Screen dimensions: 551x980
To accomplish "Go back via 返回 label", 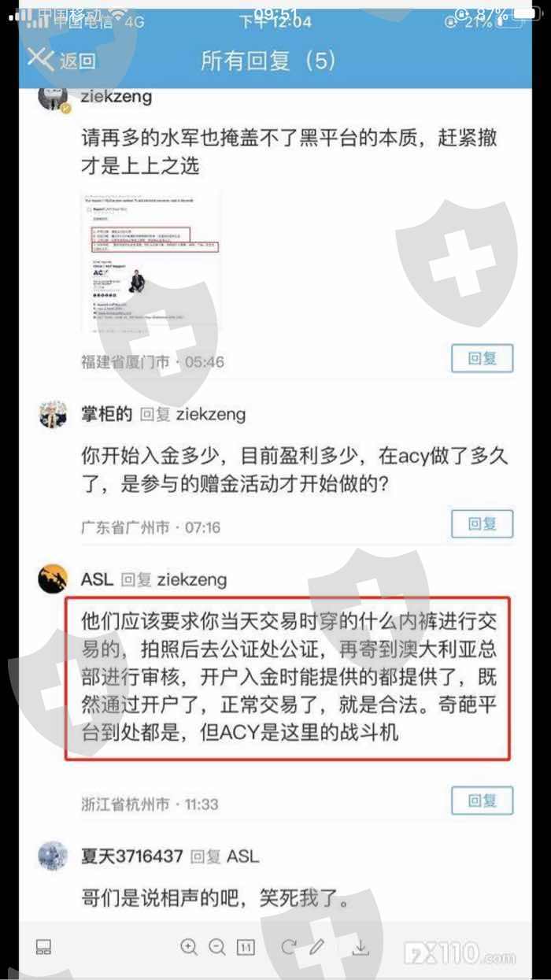I will tap(77, 61).
